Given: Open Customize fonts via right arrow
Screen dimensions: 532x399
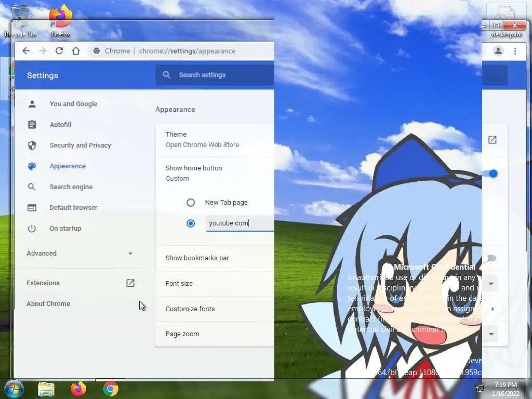Looking at the screenshot, I should click(493, 309).
